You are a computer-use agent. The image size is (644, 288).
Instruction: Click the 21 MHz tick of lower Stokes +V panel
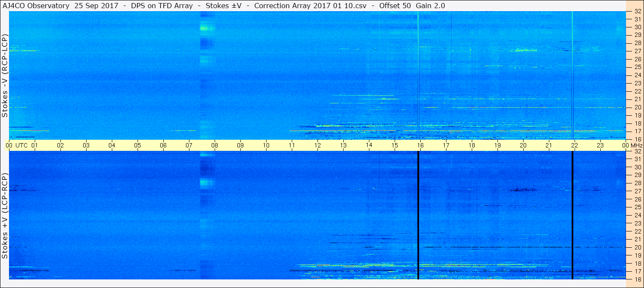[637, 240]
